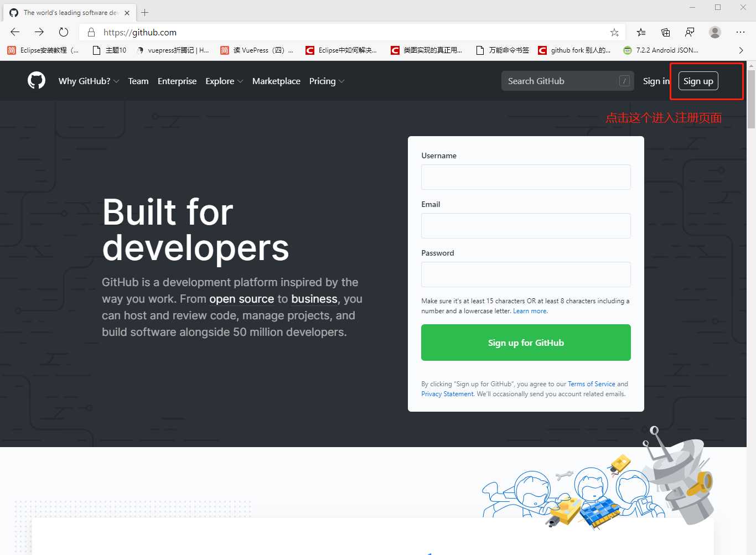Close the GitHub browser tab
This screenshot has height=555, width=756.
pos(127,12)
